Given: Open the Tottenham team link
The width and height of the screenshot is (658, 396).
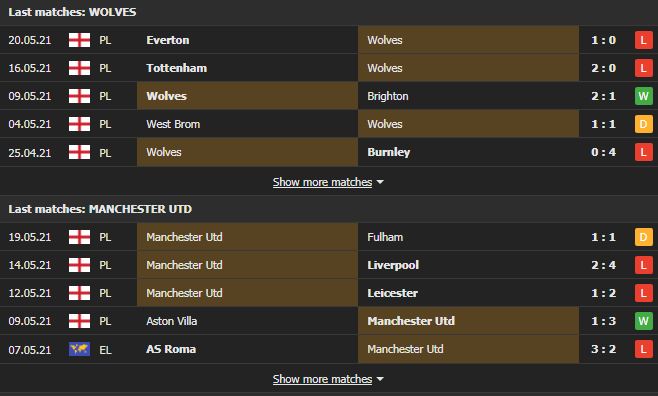Looking at the screenshot, I should (176, 68).
